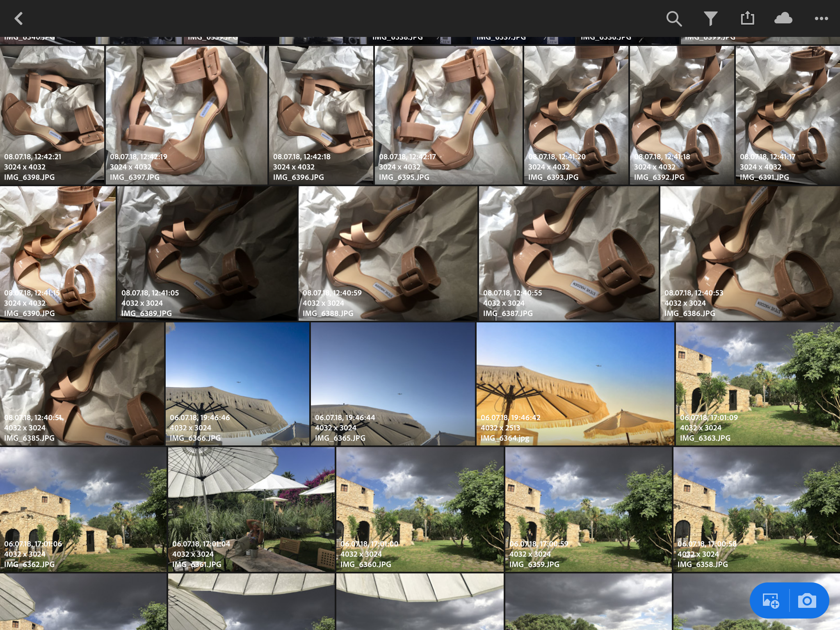Open blue sky photo IMG_6365.JPG
Screen dimensions: 840x630
coord(393,383)
